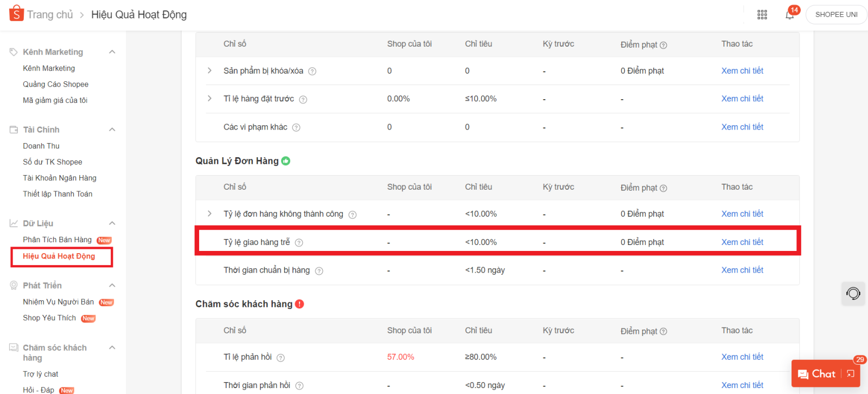
Task: Open the apps grid menu
Action: pyautogui.click(x=762, y=15)
